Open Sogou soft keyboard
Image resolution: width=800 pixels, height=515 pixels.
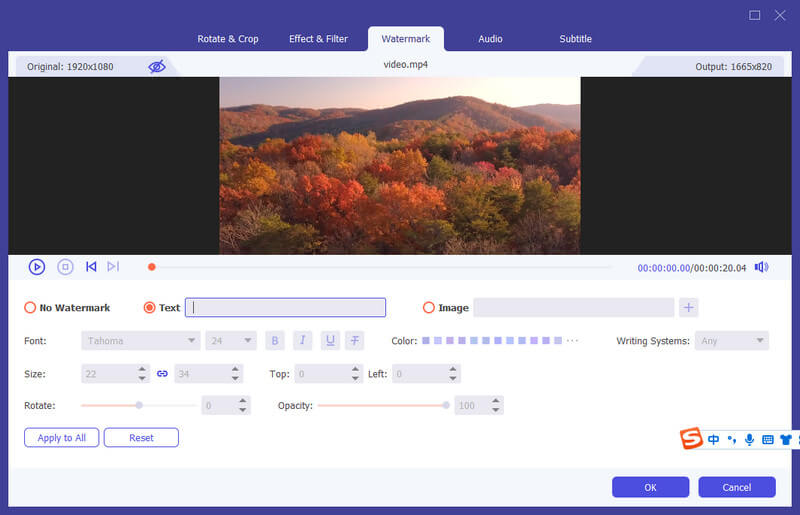[x=767, y=439]
